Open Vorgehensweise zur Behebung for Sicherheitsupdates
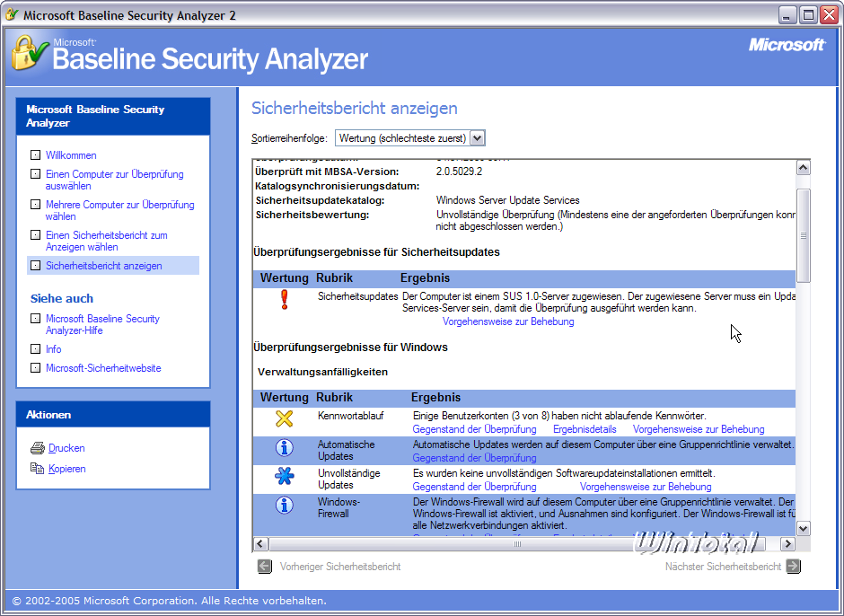Viewport: 844px width, 616px height. [x=508, y=321]
